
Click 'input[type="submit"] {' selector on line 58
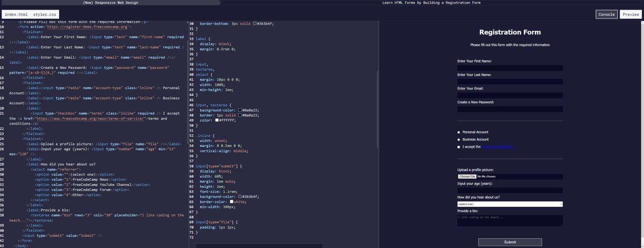pyautogui.click(x=219, y=167)
